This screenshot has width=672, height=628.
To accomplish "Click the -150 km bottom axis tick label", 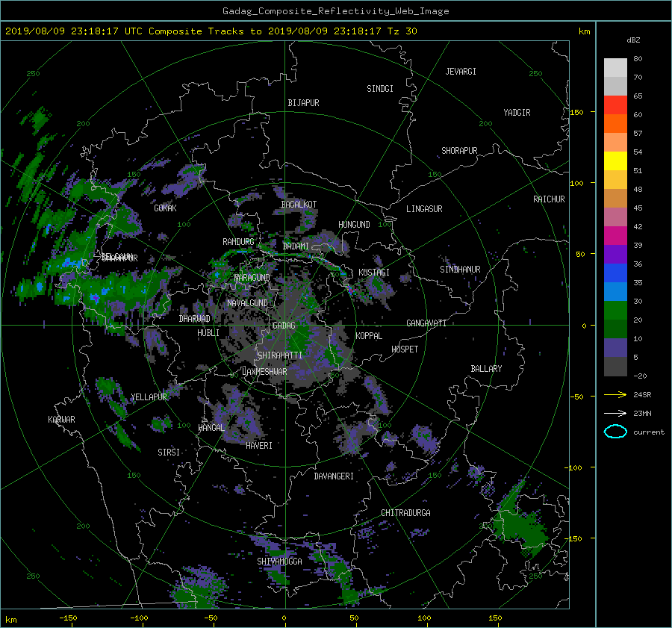I will coord(68,618).
